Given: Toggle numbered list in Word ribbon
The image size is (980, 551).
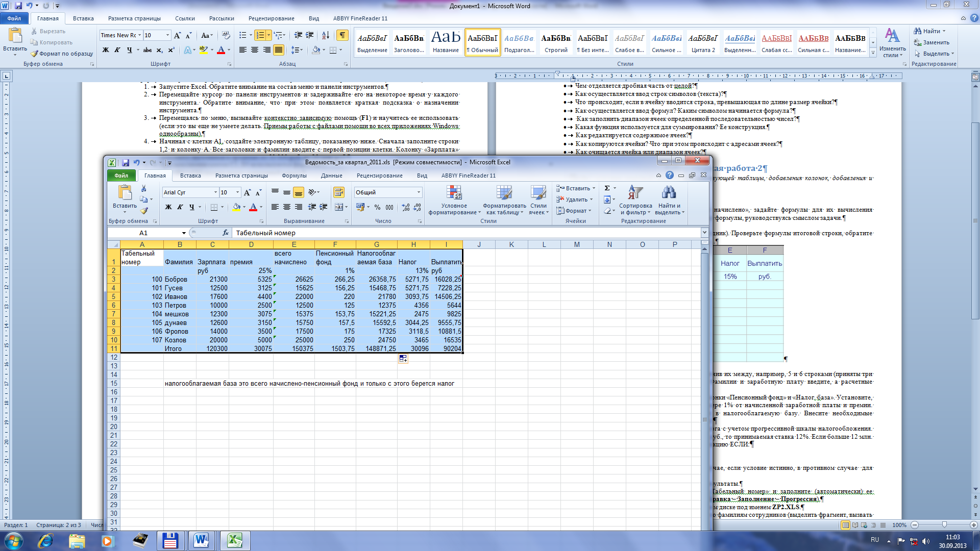Looking at the screenshot, I should (260, 35).
